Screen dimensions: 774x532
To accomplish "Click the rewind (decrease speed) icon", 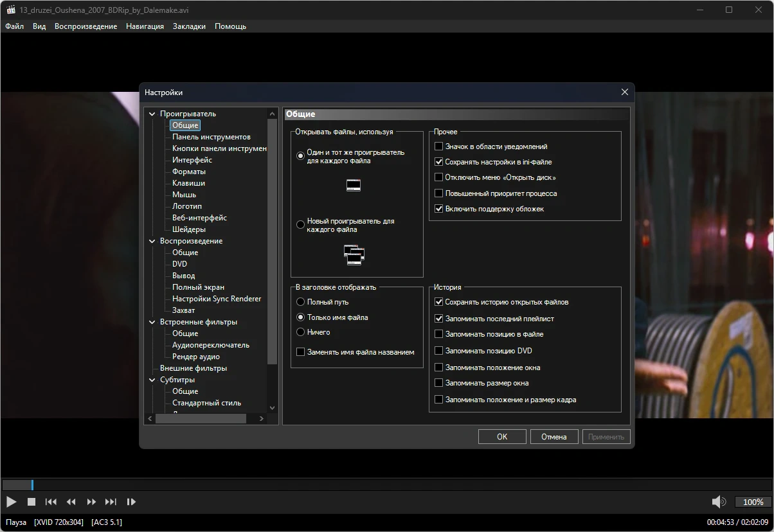I will point(71,502).
